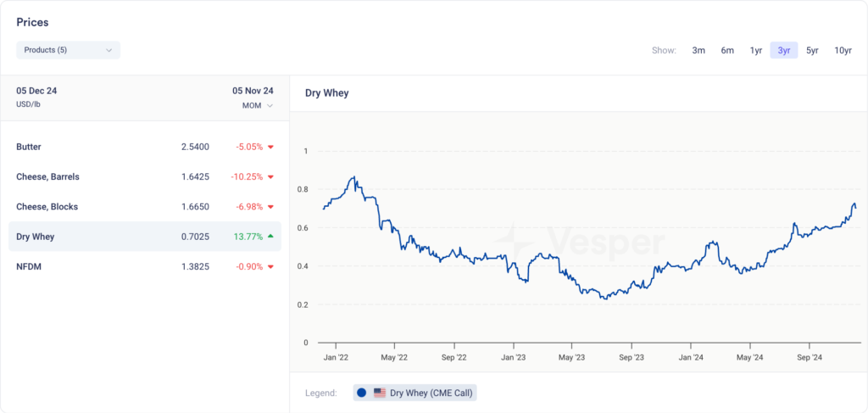Show the 1yr price history
Screen dimensions: 868x413
pyautogui.click(x=755, y=50)
